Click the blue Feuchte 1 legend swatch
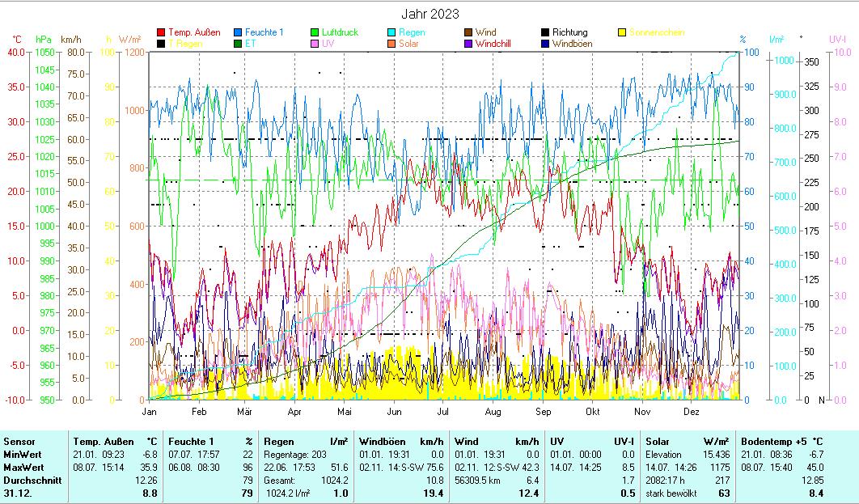The width and height of the screenshot is (859, 504). [x=238, y=33]
